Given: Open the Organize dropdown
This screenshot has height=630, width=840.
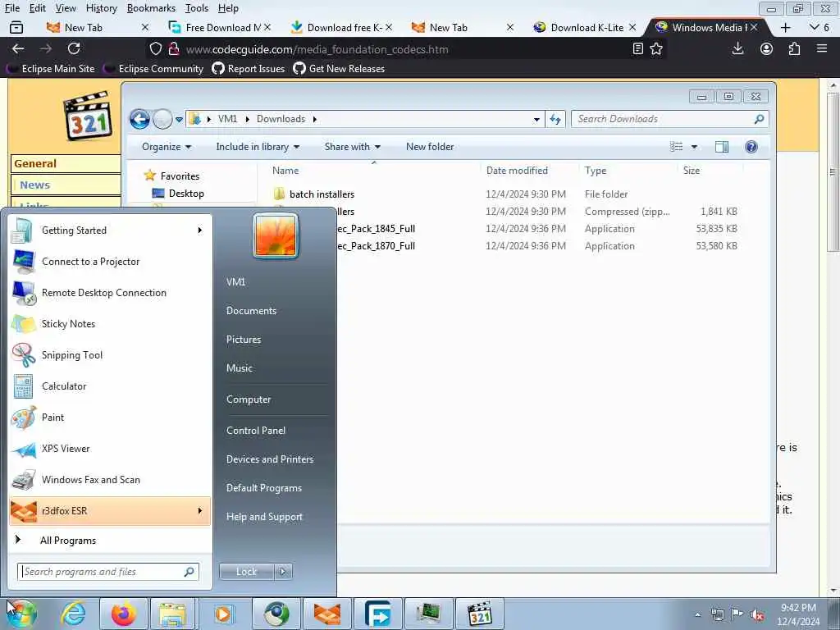Looking at the screenshot, I should (166, 147).
